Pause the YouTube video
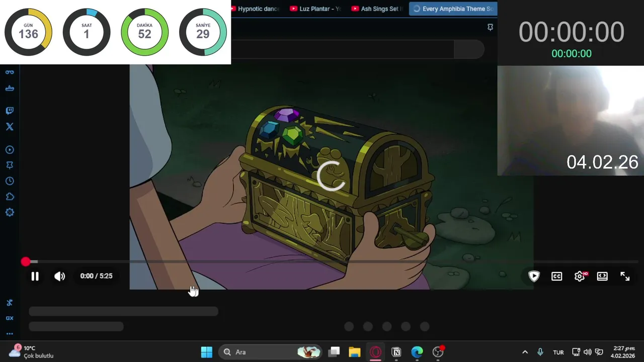Viewport: 644px width, 362px height. pos(35,276)
